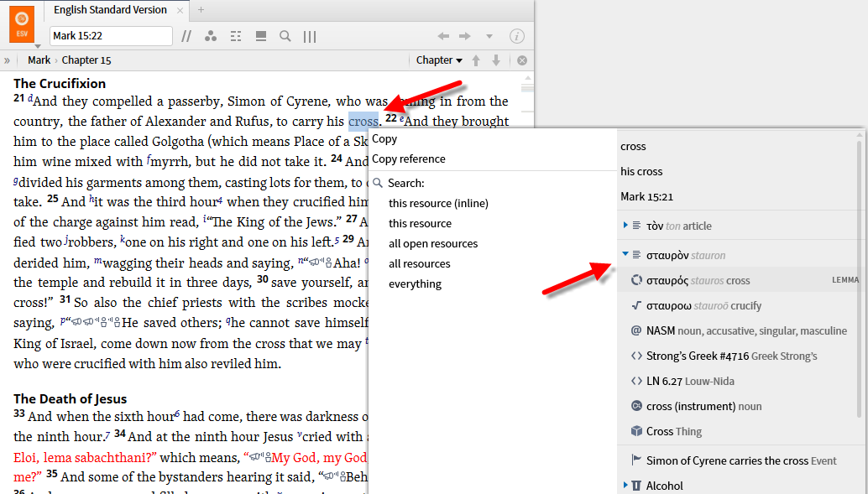This screenshot has height=494, width=868.
Task: Open the interlinear options icon
Action: coord(236,37)
